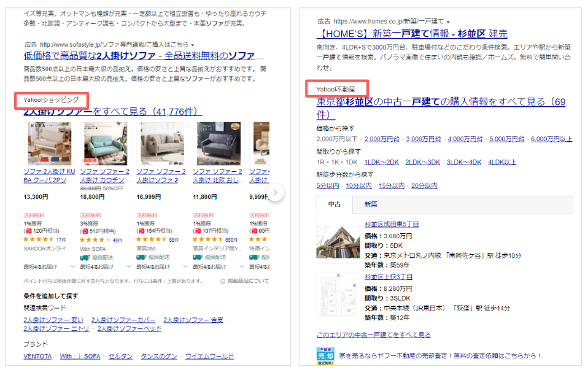Image resolution: width=588 pixels, height=375 pixels.
Task: Open the VENTOTA brand link
Action: point(37,356)
